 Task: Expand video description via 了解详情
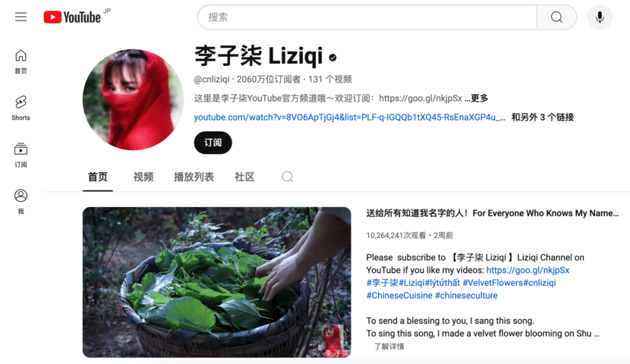pos(389,346)
